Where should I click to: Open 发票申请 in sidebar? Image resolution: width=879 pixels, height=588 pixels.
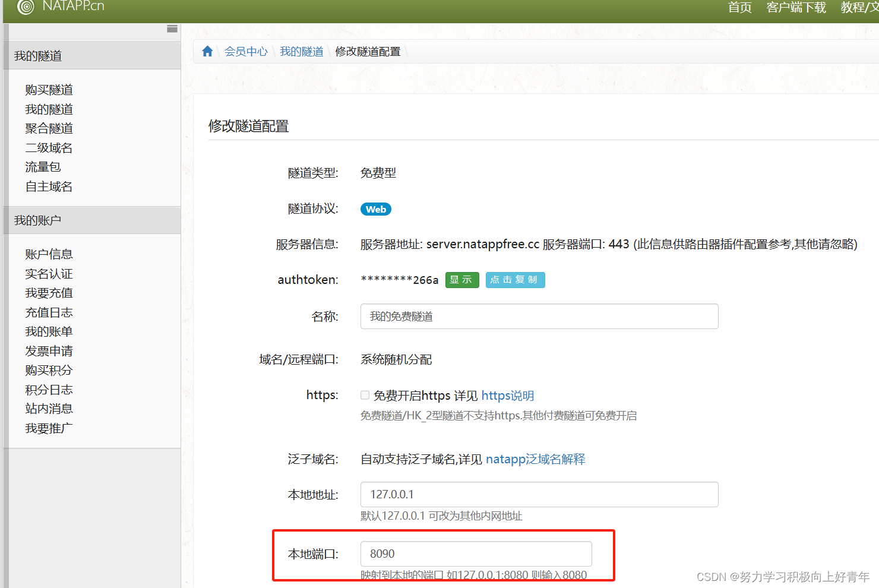coord(49,351)
